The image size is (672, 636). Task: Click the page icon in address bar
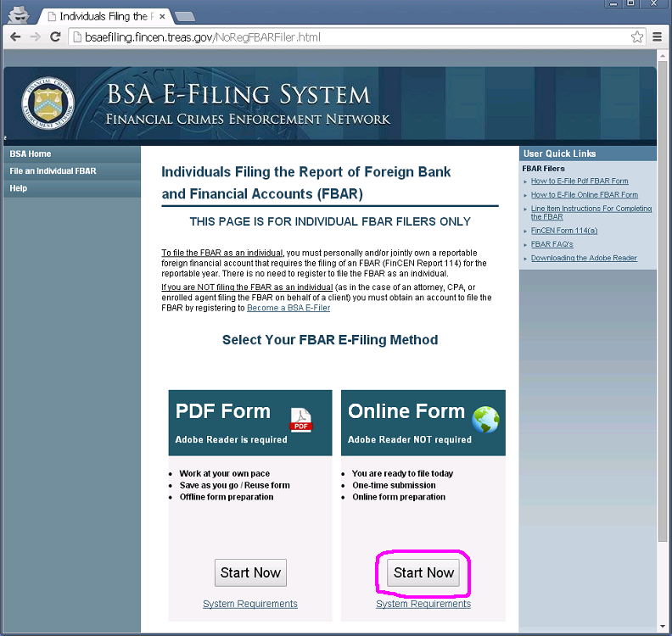click(x=77, y=37)
